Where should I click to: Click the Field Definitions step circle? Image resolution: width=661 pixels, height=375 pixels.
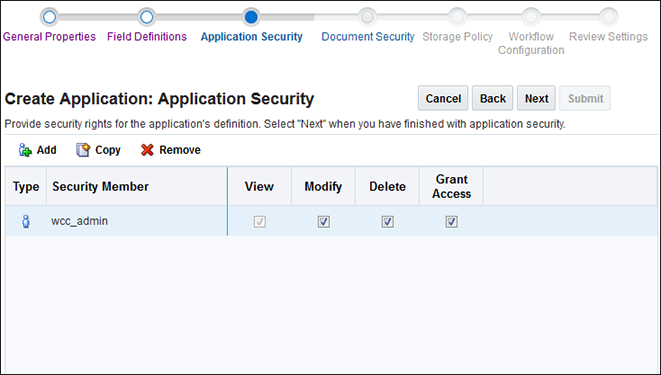[x=146, y=17]
